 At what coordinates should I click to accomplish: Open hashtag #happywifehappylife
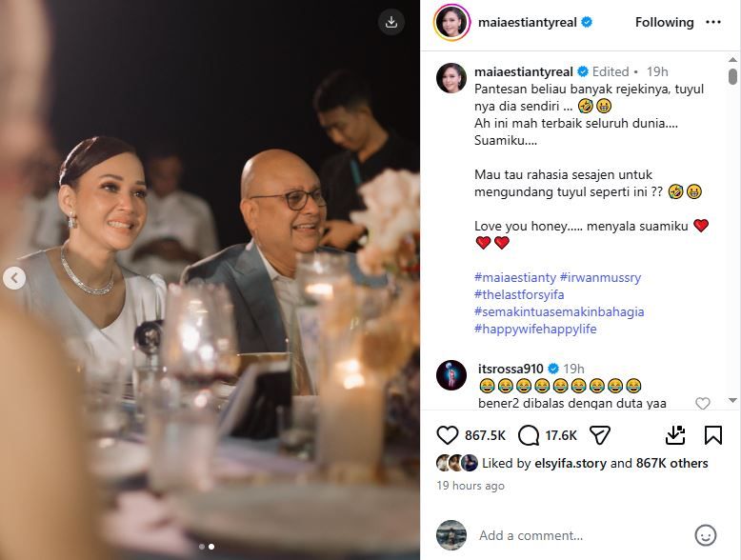coord(535,329)
